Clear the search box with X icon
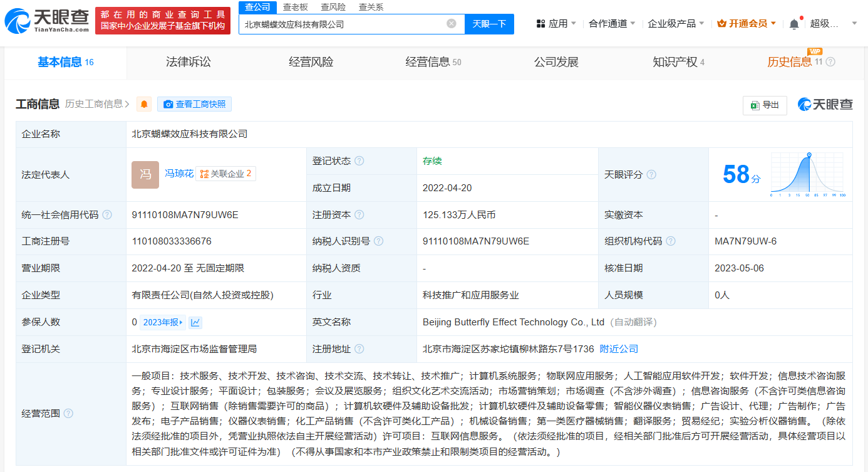The width and height of the screenshot is (868, 472). click(452, 24)
